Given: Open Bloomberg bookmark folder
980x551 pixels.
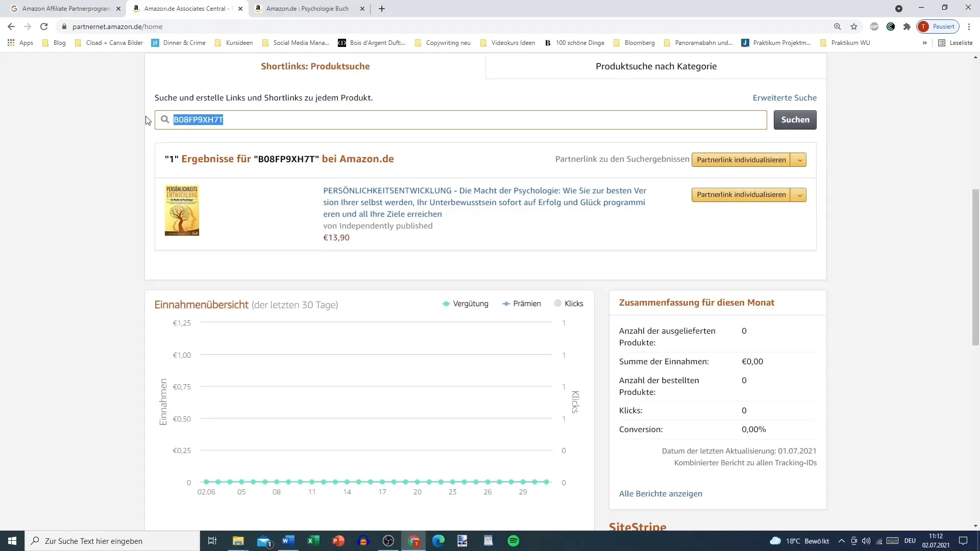Looking at the screenshot, I should tap(634, 43).
